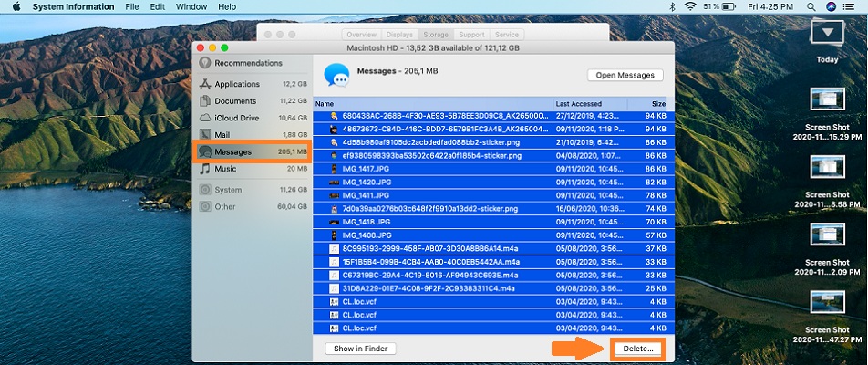Screen dimensions: 868x365
Task: Select 15F1B5B4-099B m4a audio file
Action: (494, 261)
